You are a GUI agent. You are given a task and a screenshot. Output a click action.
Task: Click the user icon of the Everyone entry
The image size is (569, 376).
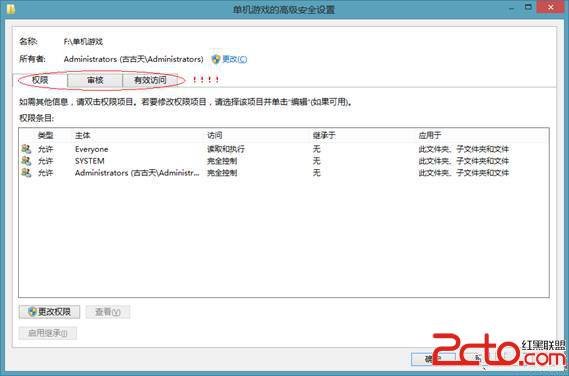click(26, 149)
